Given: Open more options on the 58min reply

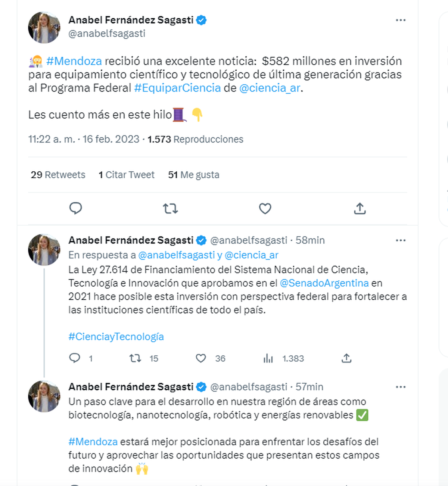Looking at the screenshot, I should pyautogui.click(x=401, y=240).
